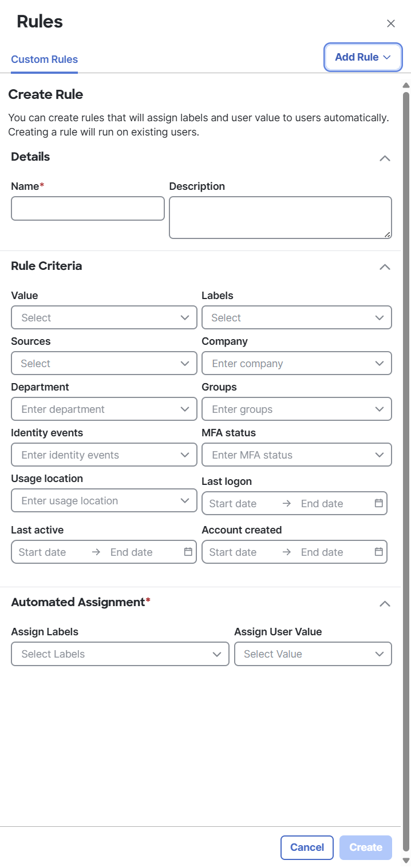This screenshot has width=411, height=868.
Task: Collapse the Automated Assignment section
Action: coord(385,603)
